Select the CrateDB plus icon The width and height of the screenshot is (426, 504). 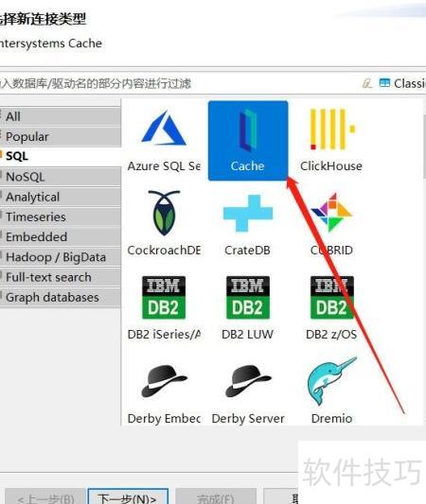coord(248,213)
